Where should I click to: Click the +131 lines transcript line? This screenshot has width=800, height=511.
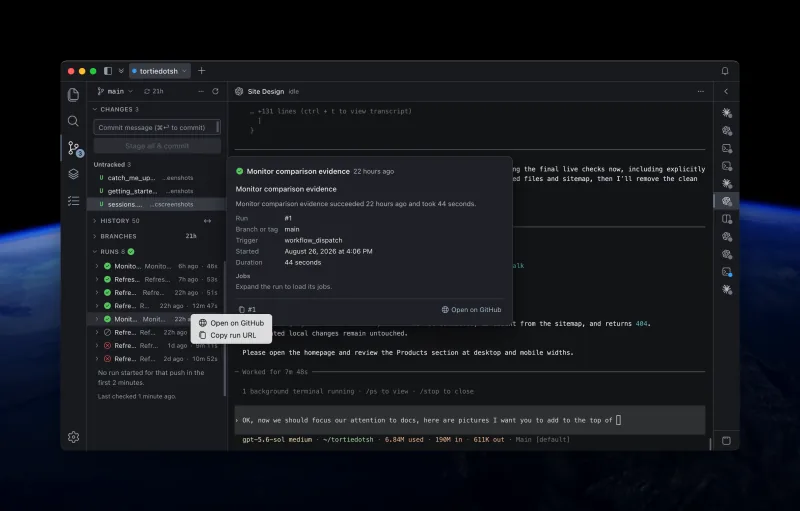pos(331,111)
